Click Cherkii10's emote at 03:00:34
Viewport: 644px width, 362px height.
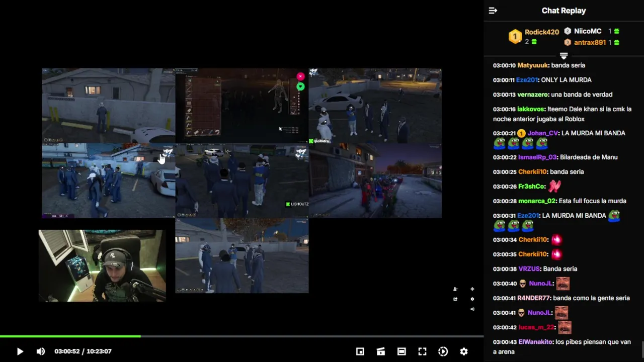click(x=556, y=240)
